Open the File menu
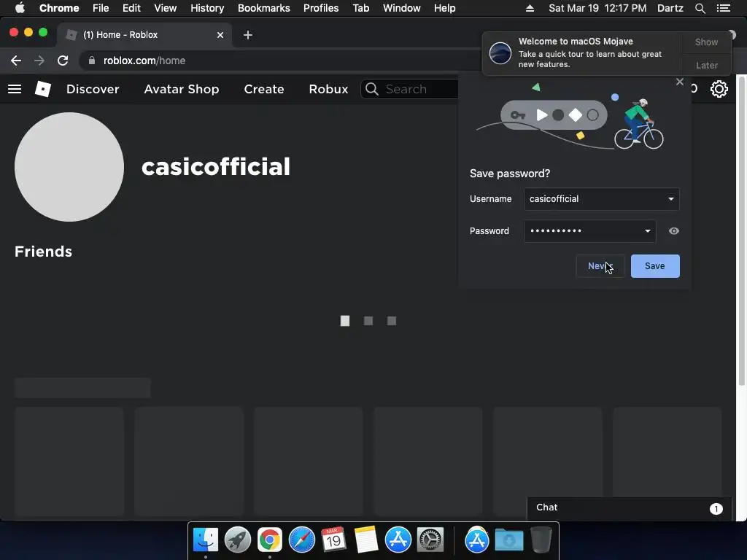 coord(101,8)
